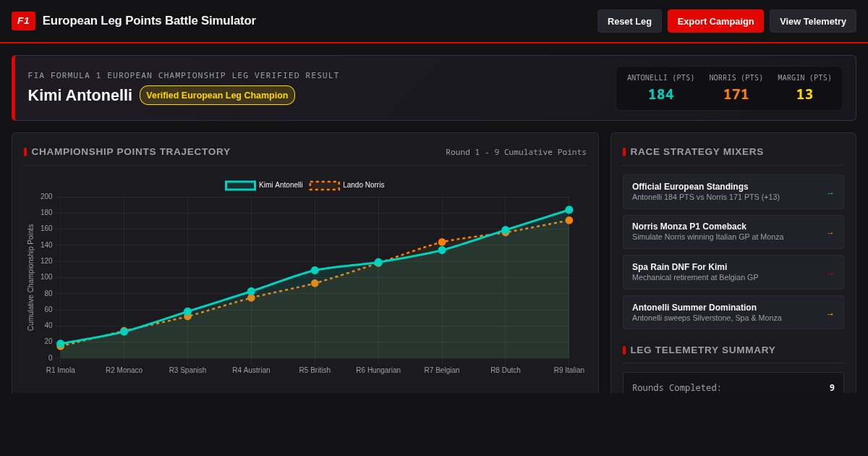Image resolution: width=868 pixels, height=456 pixels.
Task: Click Championship Points Trajectory heading
Action: 131,152
